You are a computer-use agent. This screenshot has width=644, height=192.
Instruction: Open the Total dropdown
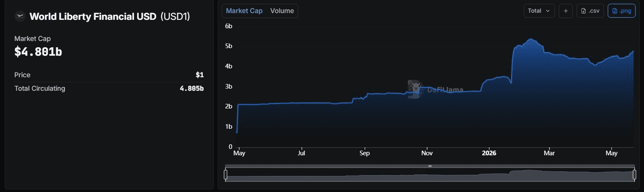tap(539, 11)
